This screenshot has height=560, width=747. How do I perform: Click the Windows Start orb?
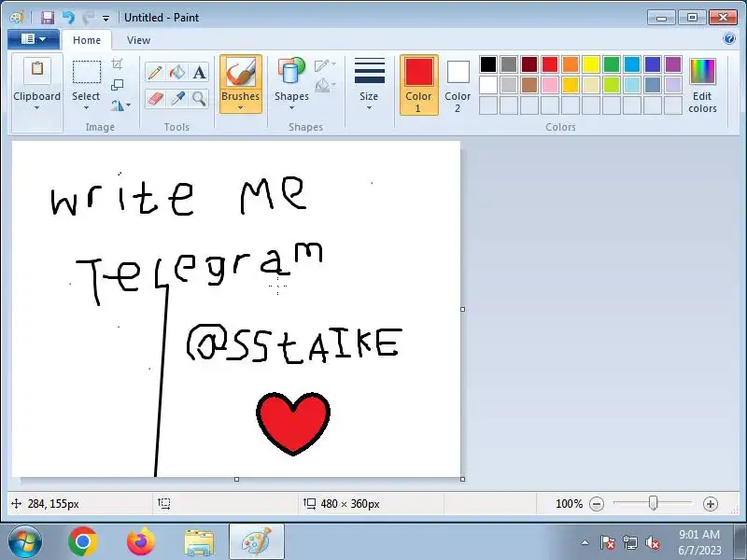(x=25, y=542)
